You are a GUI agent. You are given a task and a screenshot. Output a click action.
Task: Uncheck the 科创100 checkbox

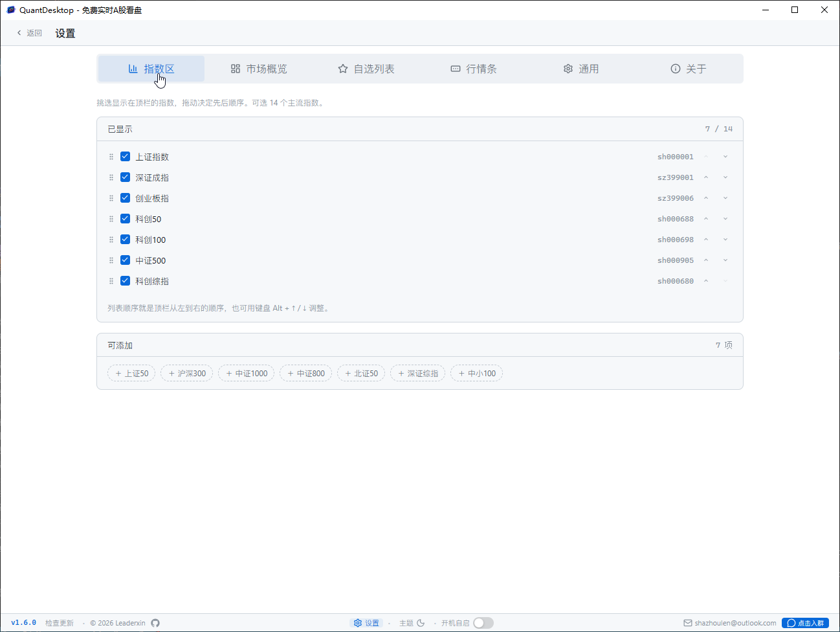click(126, 240)
